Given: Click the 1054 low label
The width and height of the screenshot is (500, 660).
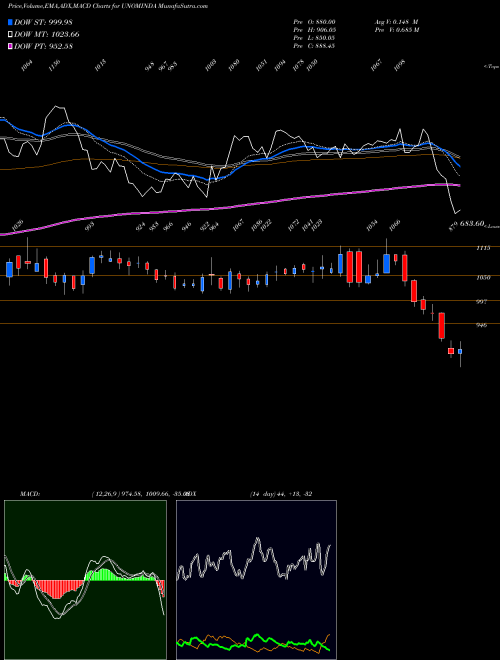Looking at the screenshot, I should pyautogui.click(x=372, y=226).
